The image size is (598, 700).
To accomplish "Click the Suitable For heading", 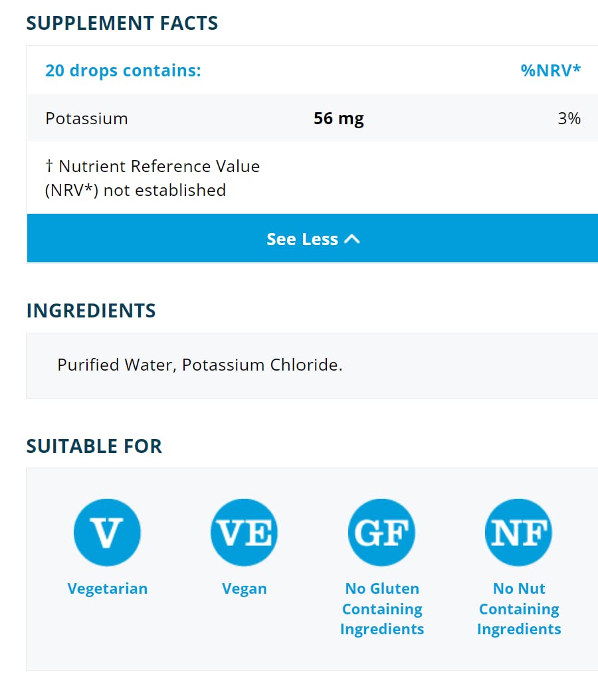I will point(94,446).
